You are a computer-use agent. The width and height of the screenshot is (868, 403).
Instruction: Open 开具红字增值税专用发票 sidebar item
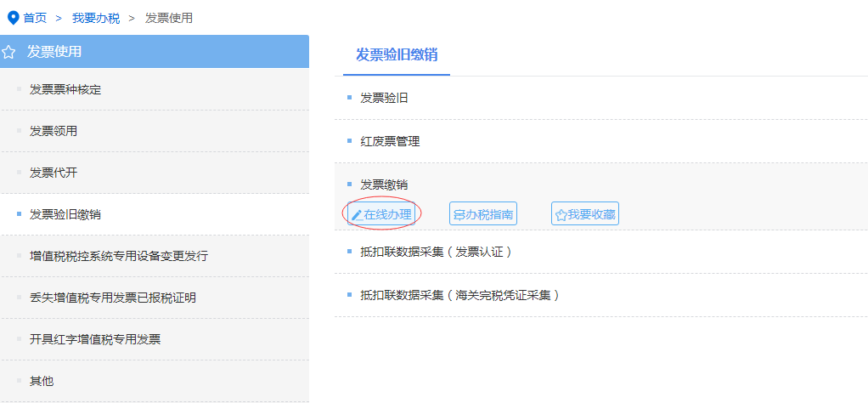coord(155,339)
